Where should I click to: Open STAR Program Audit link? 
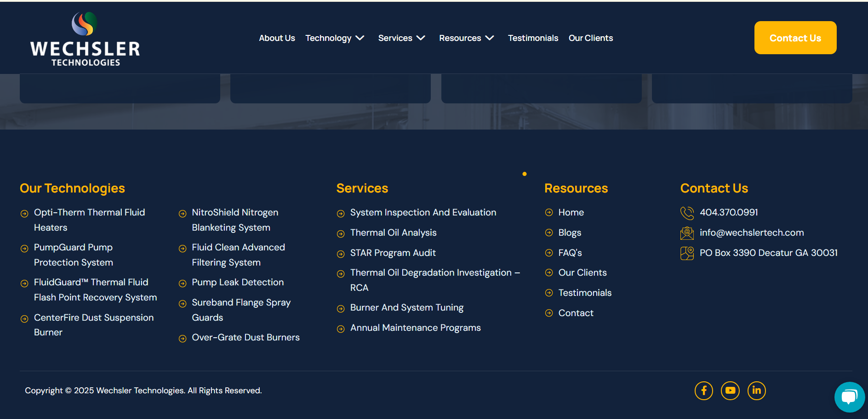(393, 253)
